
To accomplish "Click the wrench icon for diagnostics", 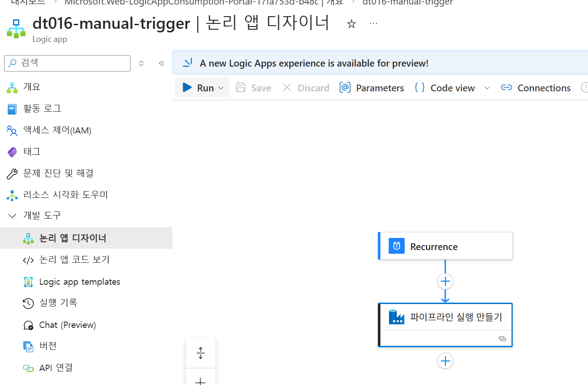I will click(12, 174).
